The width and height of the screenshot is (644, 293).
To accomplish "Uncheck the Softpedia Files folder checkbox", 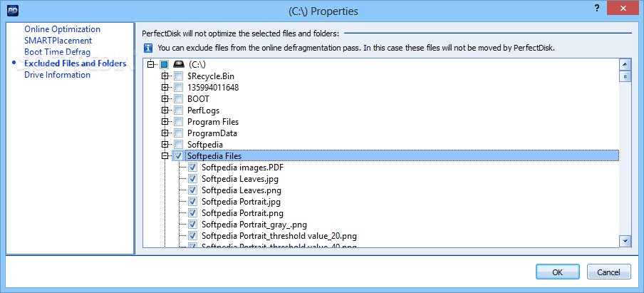I will 179,155.
